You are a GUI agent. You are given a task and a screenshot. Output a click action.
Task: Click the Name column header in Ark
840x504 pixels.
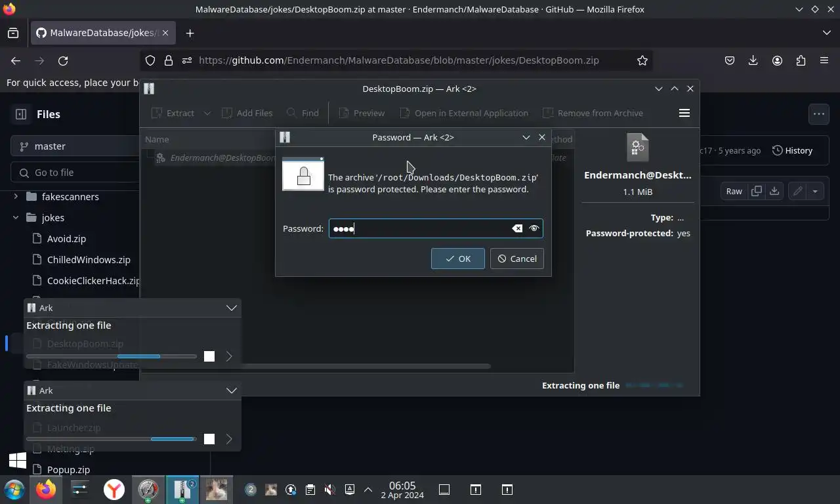(157, 139)
